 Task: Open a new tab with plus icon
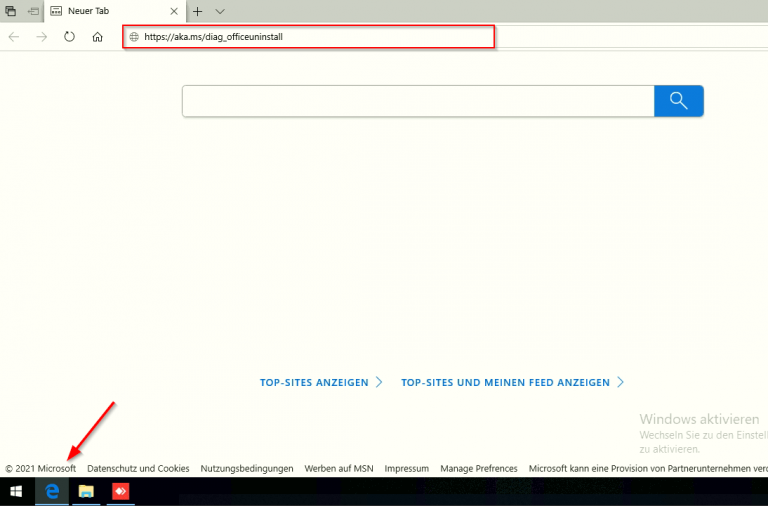198,11
